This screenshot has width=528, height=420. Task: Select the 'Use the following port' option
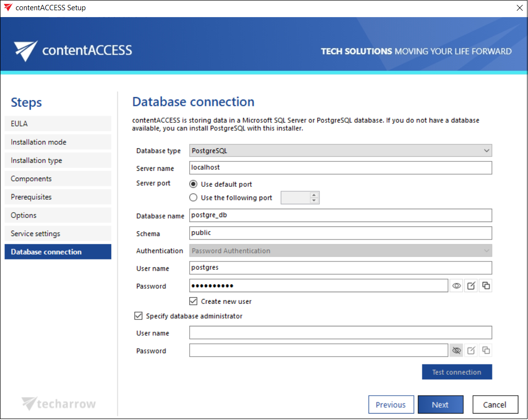pos(194,198)
